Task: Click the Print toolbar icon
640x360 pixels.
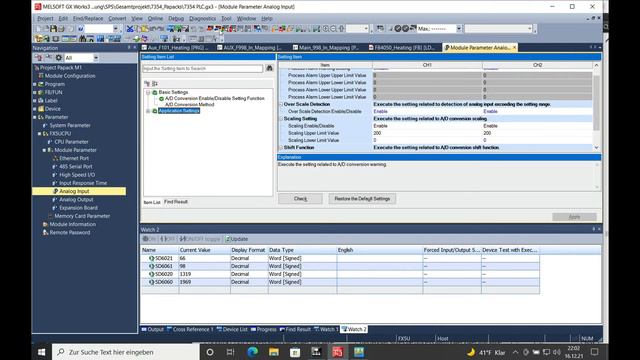Action: (61, 29)
